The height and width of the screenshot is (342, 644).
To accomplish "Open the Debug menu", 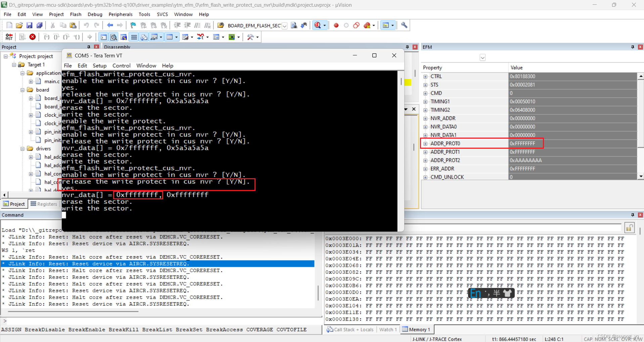I will pos(95,14).
